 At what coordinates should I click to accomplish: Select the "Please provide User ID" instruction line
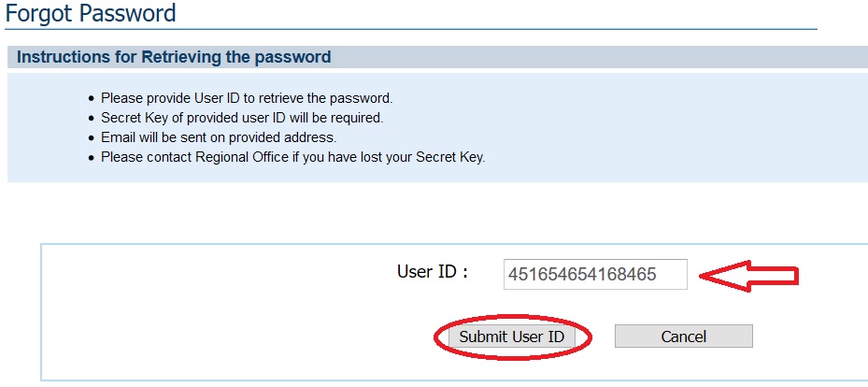click(247, 98)
